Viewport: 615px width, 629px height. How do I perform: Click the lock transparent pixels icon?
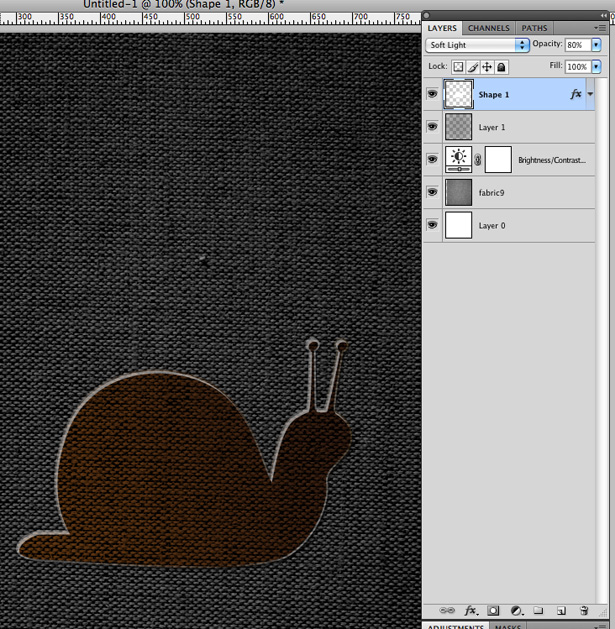[458, 67]
